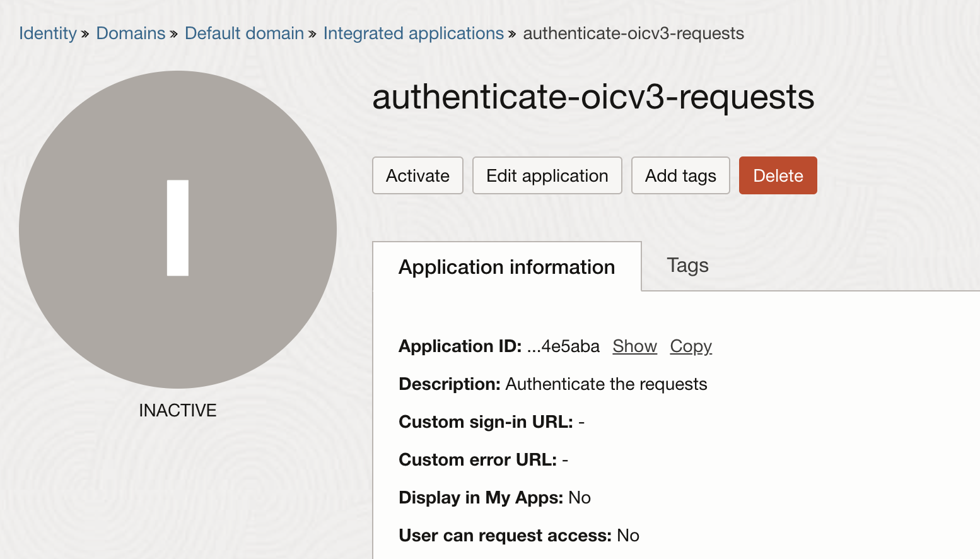Copy the Application ID
The image size is (980, 559).
pyautogui.click(x=691, y=346)
